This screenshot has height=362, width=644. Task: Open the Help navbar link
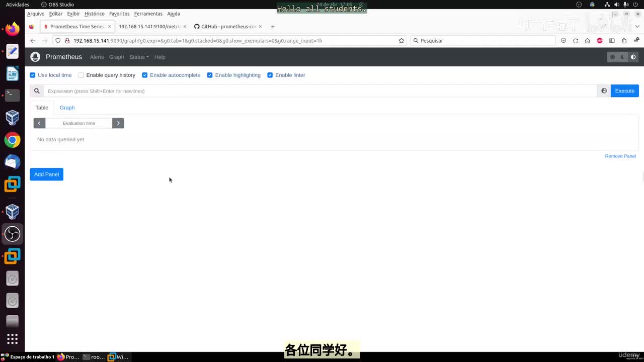[159, 57]
